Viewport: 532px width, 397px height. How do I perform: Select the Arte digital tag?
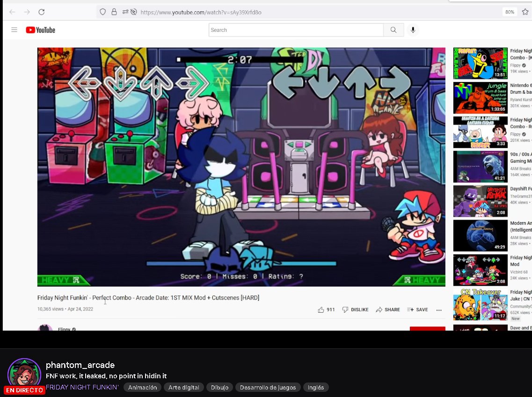point(184,388)
